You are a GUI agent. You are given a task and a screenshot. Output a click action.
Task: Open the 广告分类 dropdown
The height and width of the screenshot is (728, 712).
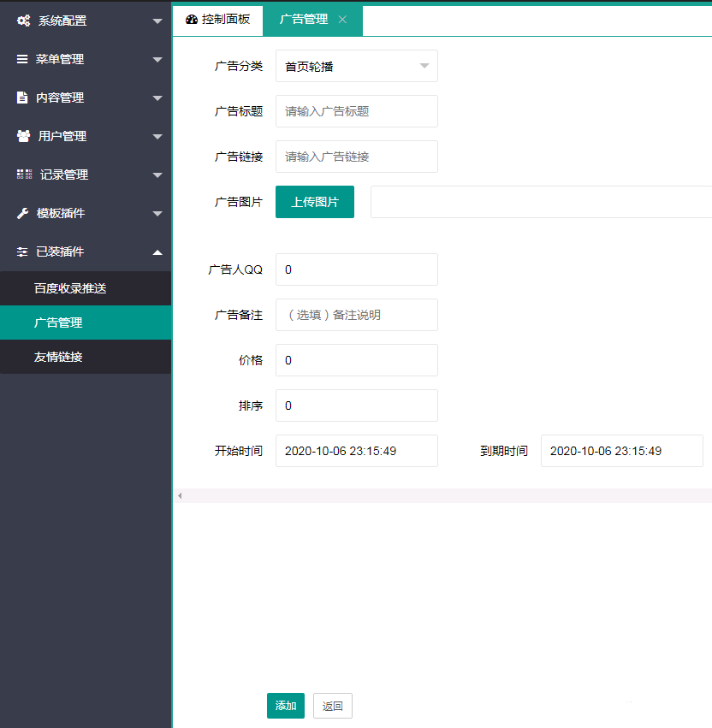pyautogui.click(x=356, y=66)
